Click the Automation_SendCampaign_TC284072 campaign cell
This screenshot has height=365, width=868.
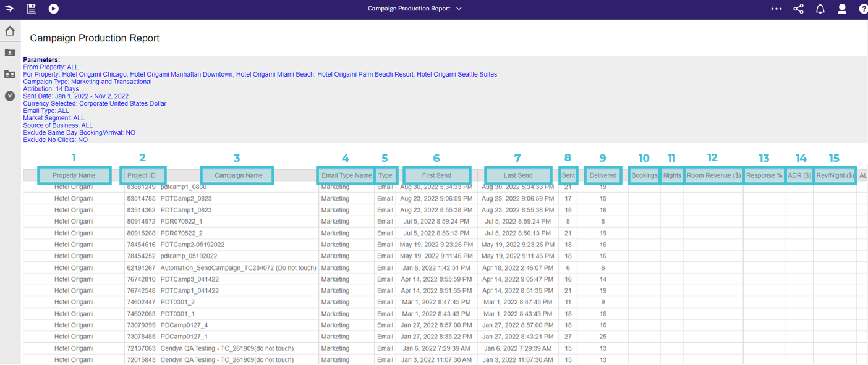point(238,268)
